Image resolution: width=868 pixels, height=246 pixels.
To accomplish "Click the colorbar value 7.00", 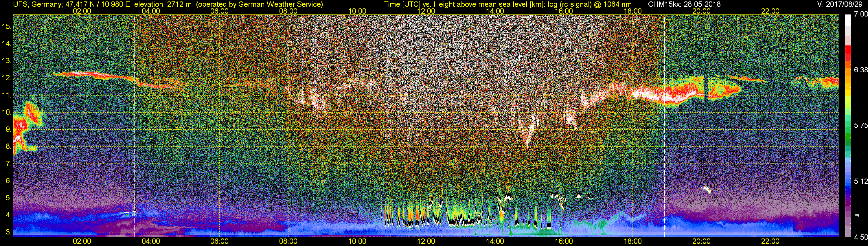I will tap(860, 14).
